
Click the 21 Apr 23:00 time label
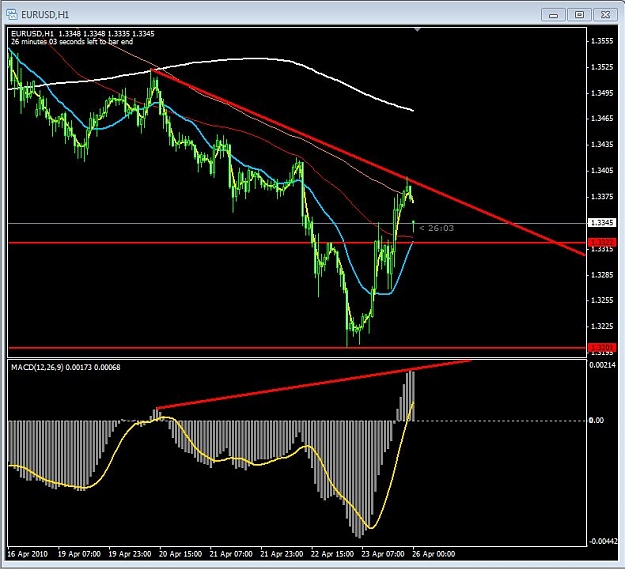(282, 554)
